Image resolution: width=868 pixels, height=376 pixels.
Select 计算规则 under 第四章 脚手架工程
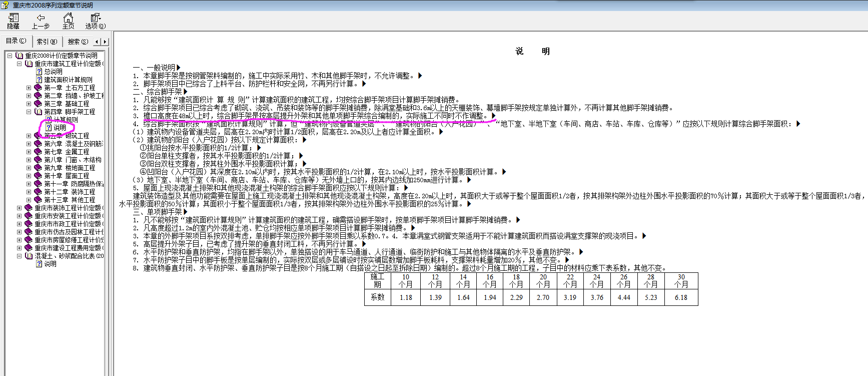[66, 120]
